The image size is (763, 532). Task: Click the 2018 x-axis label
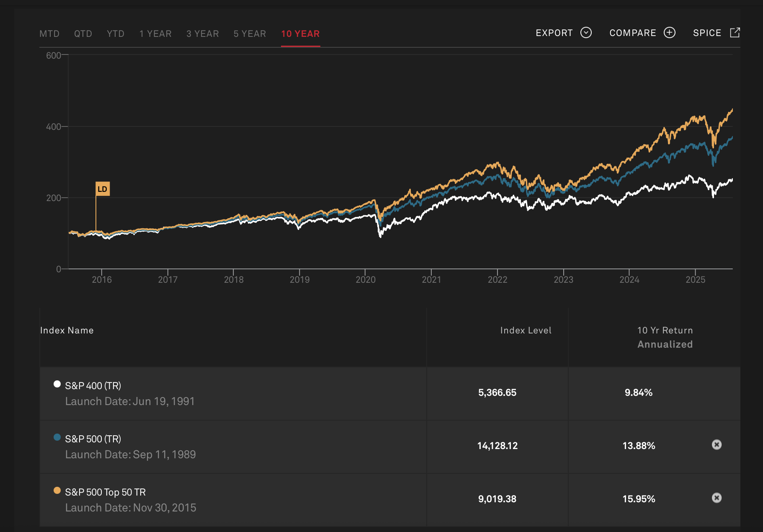tap(234, 280)
